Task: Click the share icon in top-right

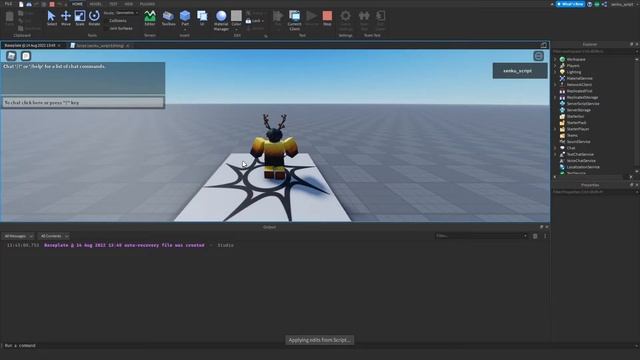Action: click(x=604, y=4)
